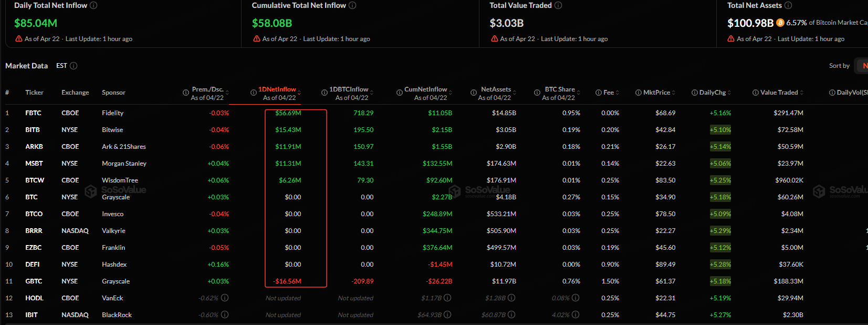Screen dimensions: 868x325
Task: Click the $58.08B cumulative inflow value
Action: click(272, 23)
